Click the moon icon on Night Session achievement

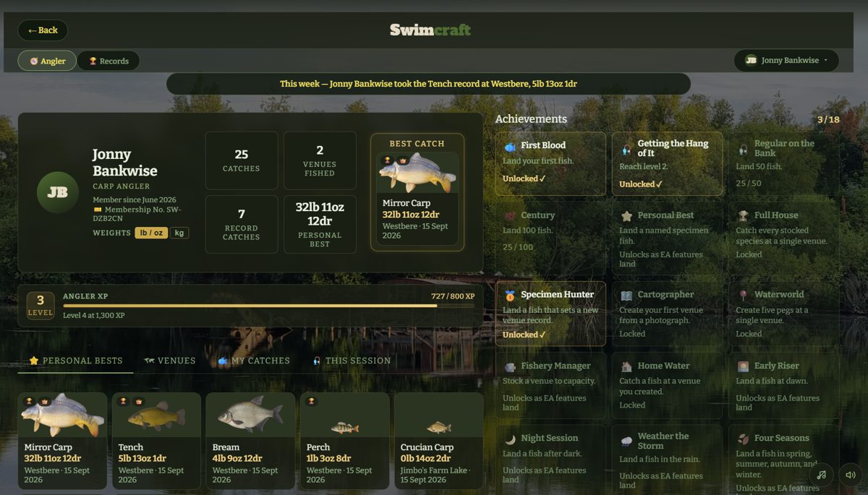[x=510, y=439]
